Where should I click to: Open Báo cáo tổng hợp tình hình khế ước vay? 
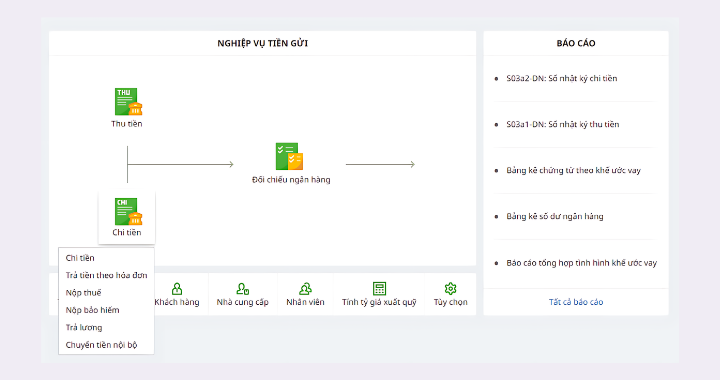point(581,263)
